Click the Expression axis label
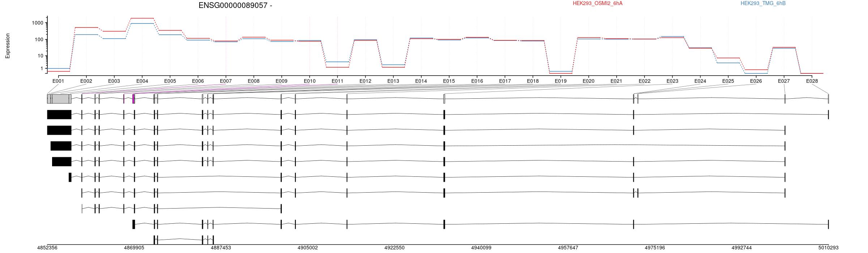 [x=8, y=46]
